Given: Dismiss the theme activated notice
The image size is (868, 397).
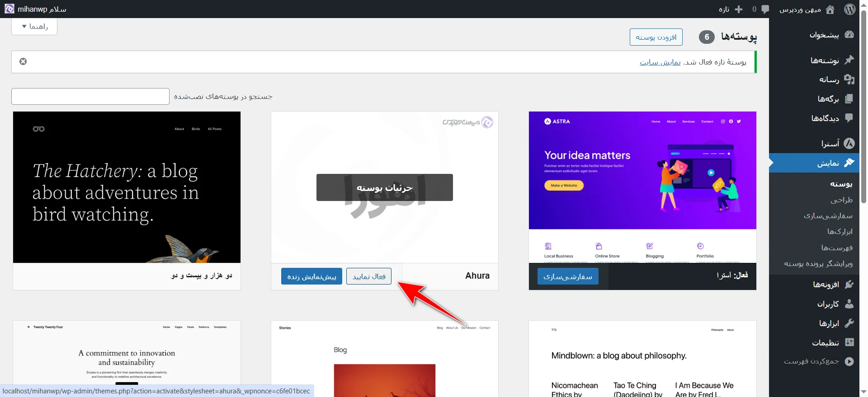Looking at the screenshot, I should 23,61.
